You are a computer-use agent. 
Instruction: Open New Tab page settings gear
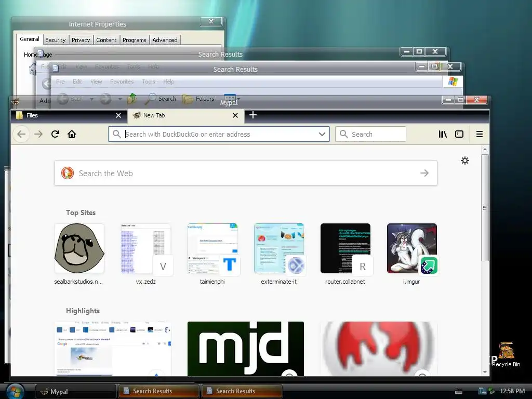465,161
